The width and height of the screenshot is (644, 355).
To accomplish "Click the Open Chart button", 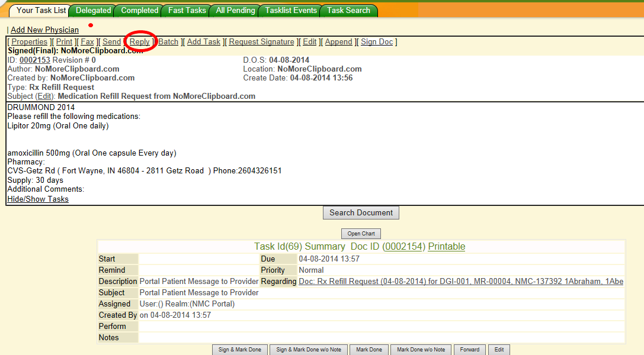I will [361, 234].
